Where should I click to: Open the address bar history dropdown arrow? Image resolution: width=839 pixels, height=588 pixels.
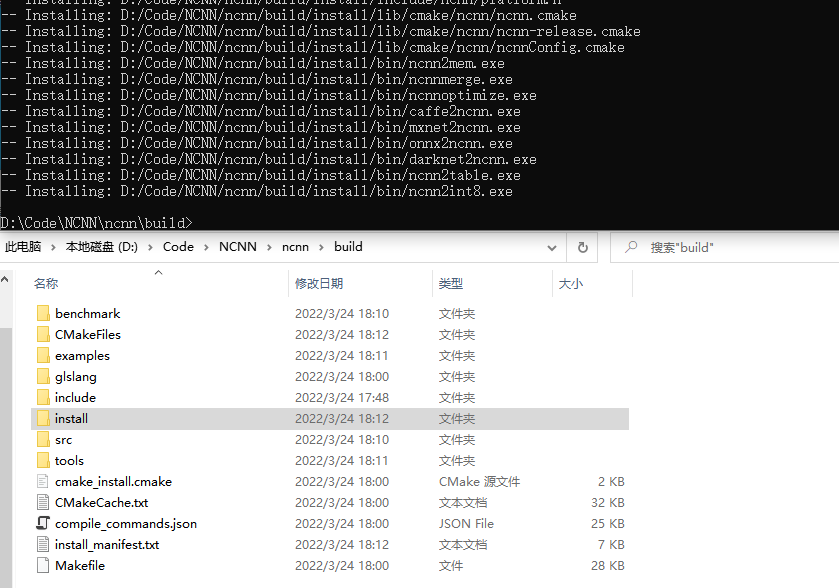pyautogui.click(x=552, y=246)
